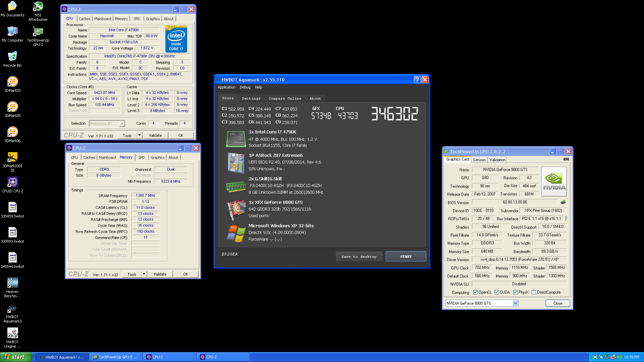Click the total score 346302 display
The width and height of the screenshot is (644, 362).
[x=394, y=114]
